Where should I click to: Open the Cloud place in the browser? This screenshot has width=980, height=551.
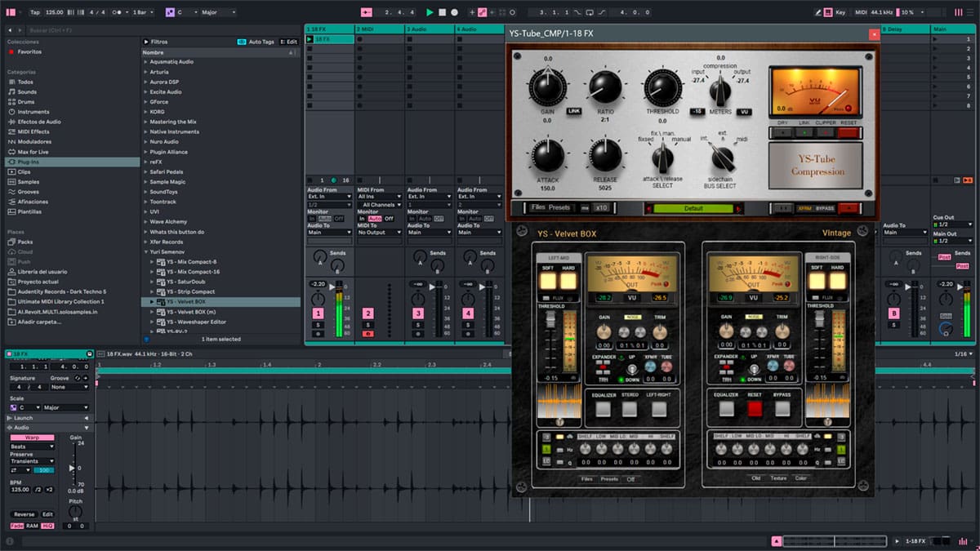[25, 251]
